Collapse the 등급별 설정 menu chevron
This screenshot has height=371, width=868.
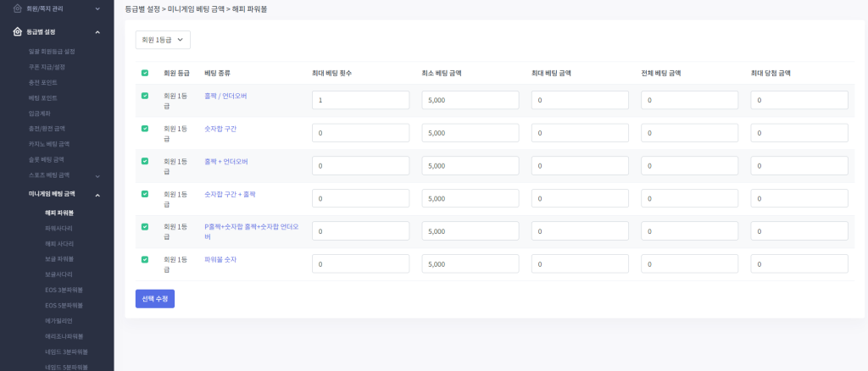(x=97, y=32)
